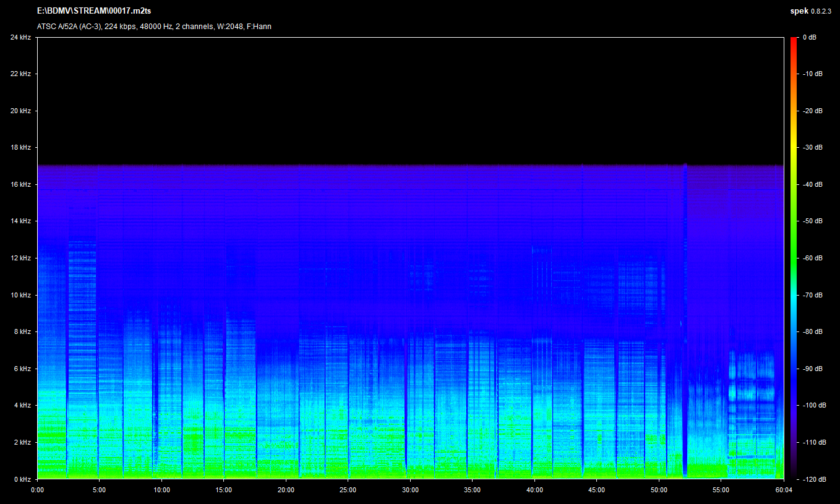Click the 0 kHz frequency axis label
Viewport: 840px width, 504px height.
[22, 479]
